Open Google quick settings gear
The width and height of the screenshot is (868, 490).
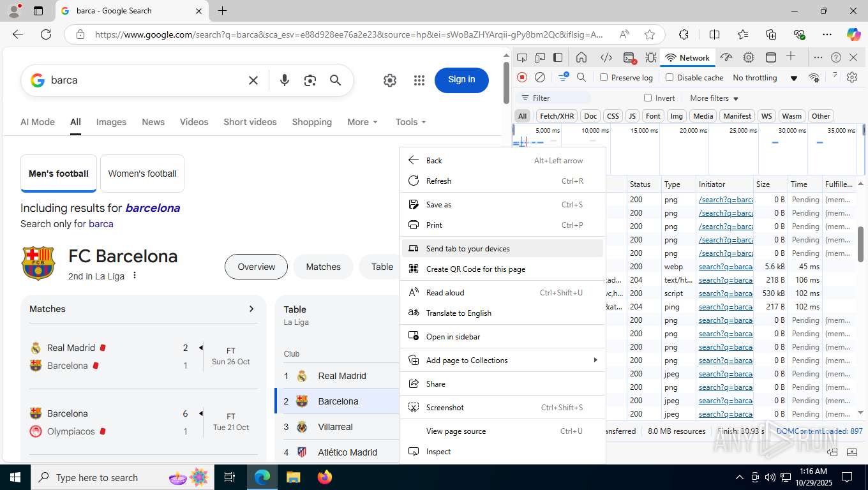pyautogui.click(x=390, y=80)
